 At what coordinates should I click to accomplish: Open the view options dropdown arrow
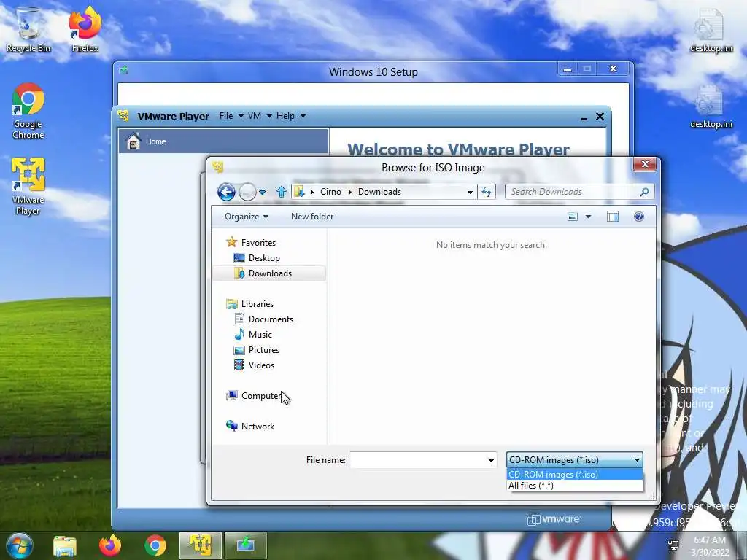point(589,217)
